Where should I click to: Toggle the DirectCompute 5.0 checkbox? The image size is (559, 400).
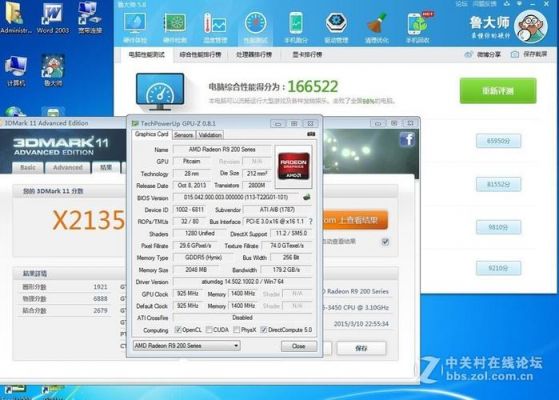click(263, 330)
